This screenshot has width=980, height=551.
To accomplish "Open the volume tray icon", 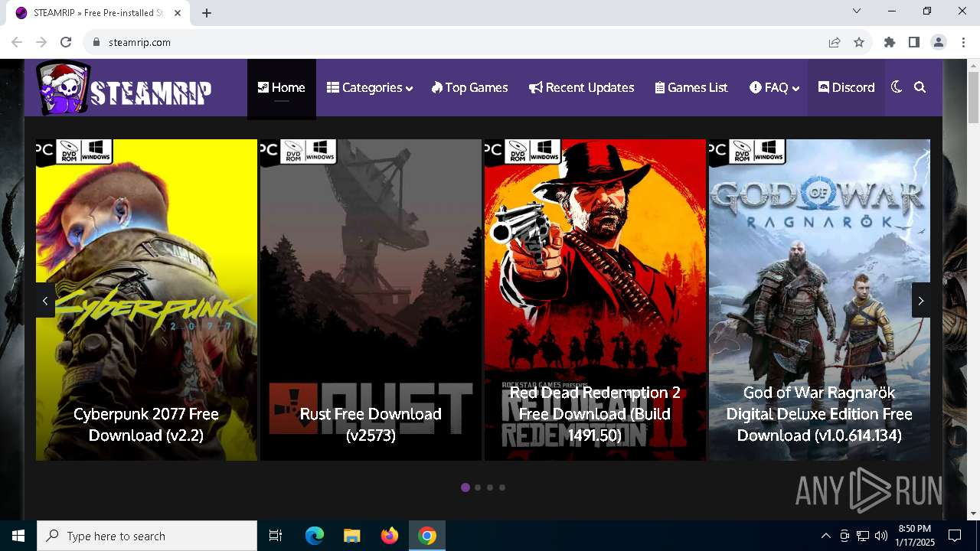I will (881, 536).
